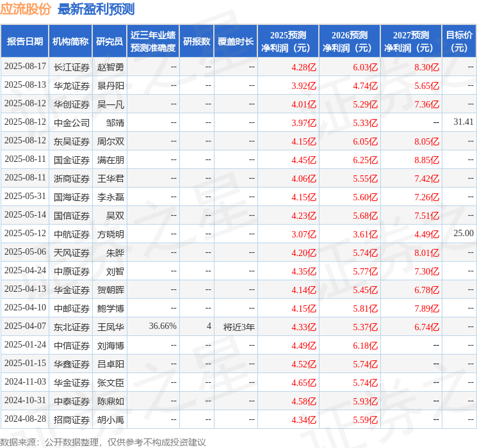477x448 pixels.
Task: Select the 中原证券 institution cell
Action: pyautogui.click(x=72, y=271)
